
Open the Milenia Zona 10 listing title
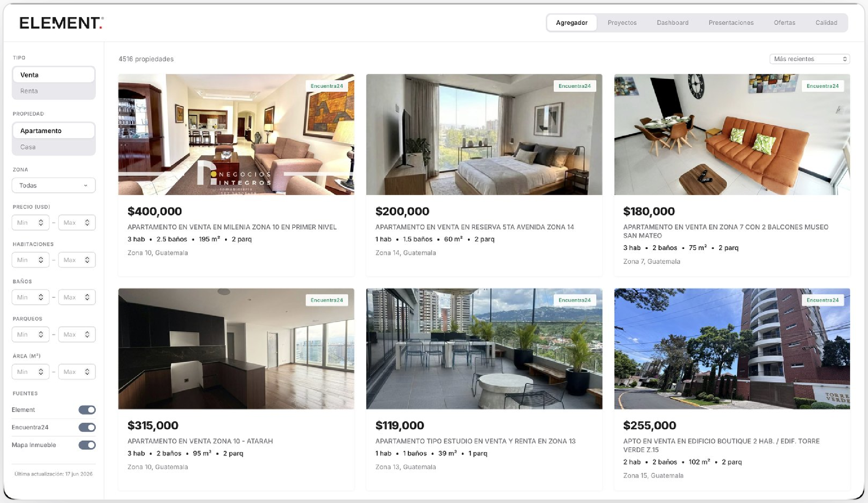click(x=232, y=227)
